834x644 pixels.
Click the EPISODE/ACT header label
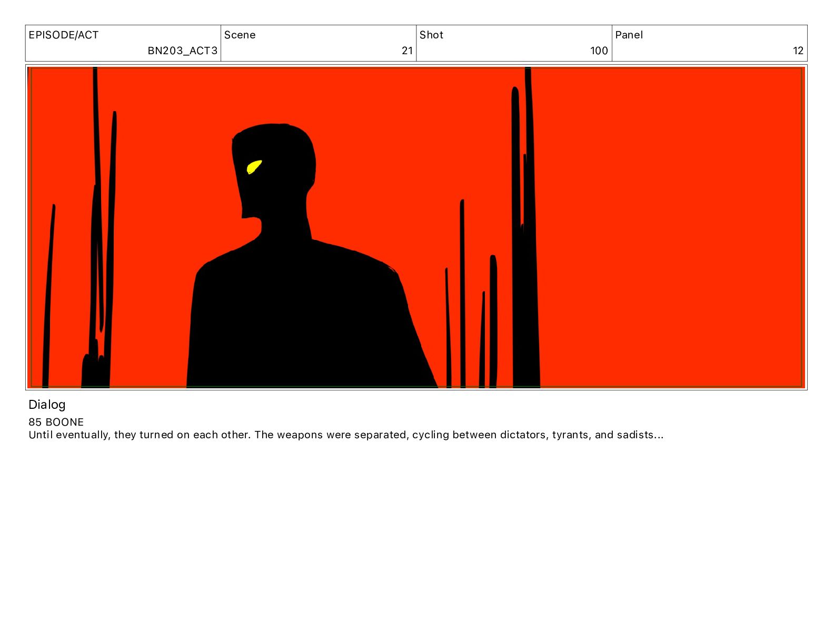pos(64,35)
